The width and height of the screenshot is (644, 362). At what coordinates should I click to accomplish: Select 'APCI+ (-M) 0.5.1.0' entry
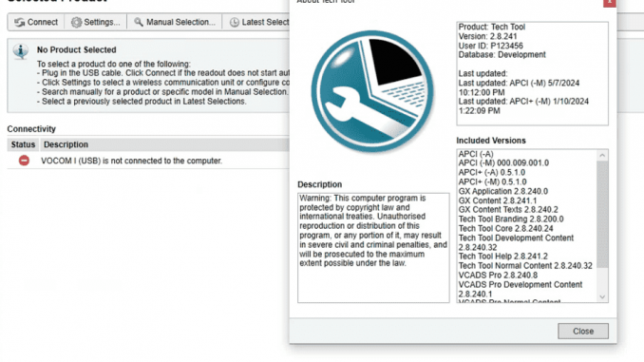492,181
